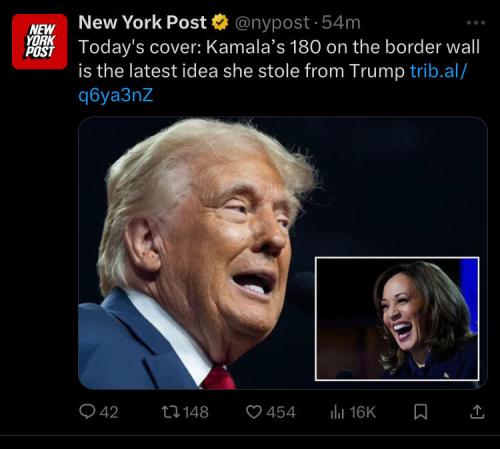
Task: Open the three-dot more options menu
Action: point(476,23)
